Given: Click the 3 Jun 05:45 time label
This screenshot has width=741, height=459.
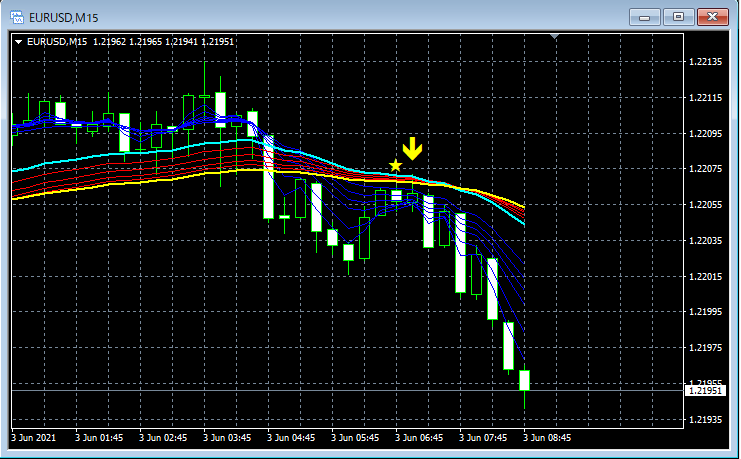Looking at the screenshot, I should click(355, 438).
